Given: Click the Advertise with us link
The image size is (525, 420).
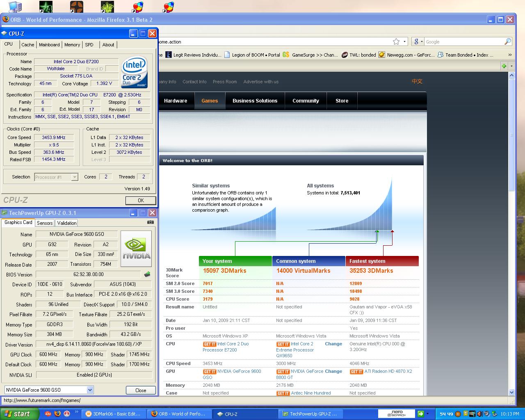Looking at the screenshot, I should [261, 82].
